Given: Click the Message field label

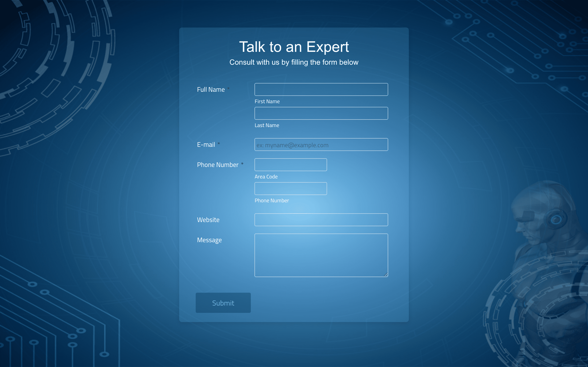Looking at the screenshot, I should [209, 240].
